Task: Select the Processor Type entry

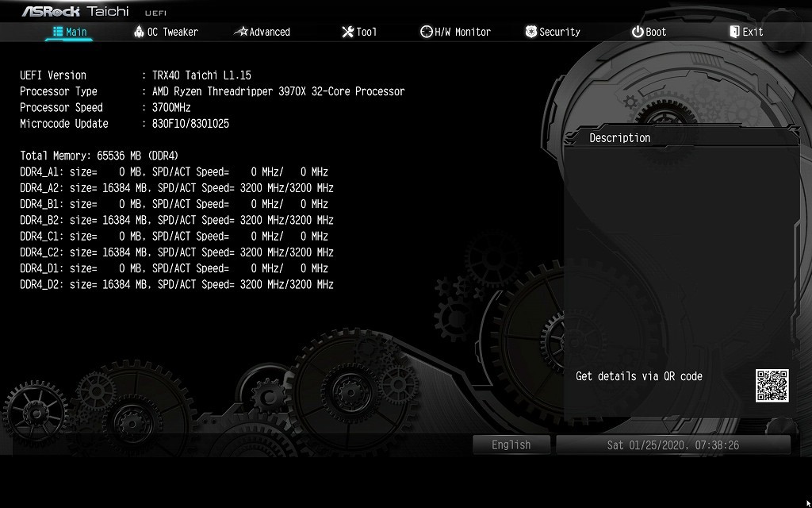Action: [212, 91]
